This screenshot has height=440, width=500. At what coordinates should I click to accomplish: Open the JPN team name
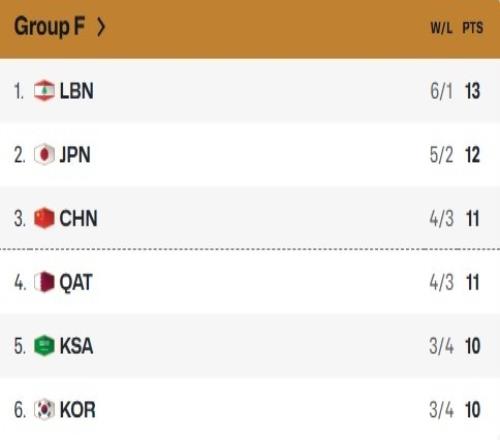point(75,155)
